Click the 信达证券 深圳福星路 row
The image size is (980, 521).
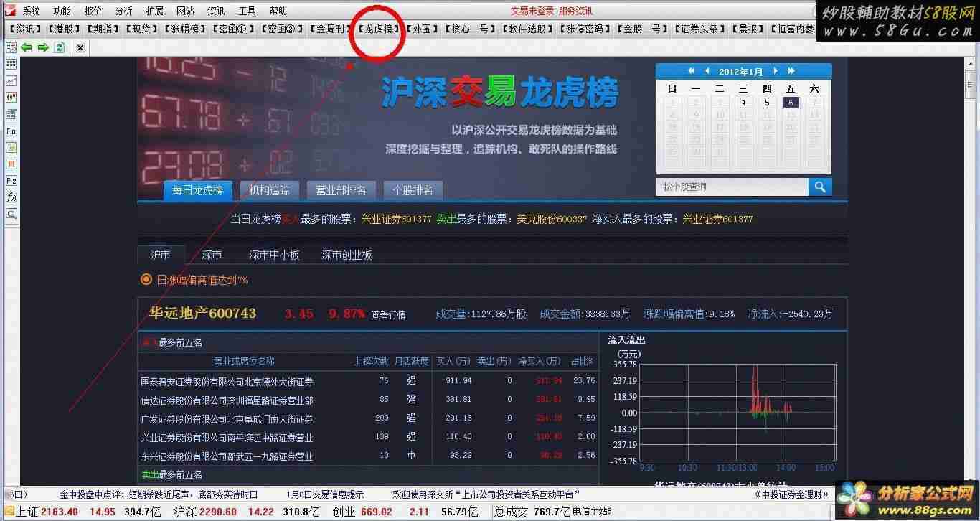[x=367, y=400]
